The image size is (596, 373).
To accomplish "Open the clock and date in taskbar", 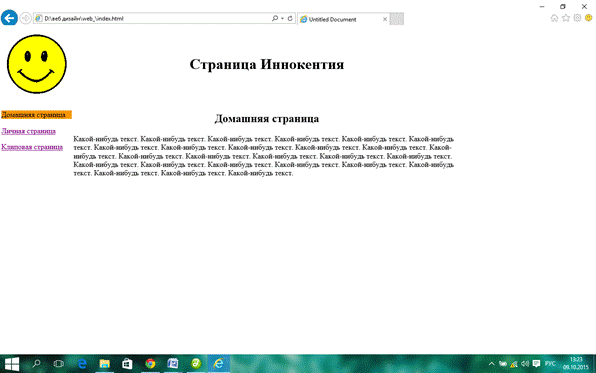I will (x=576, y=363).
